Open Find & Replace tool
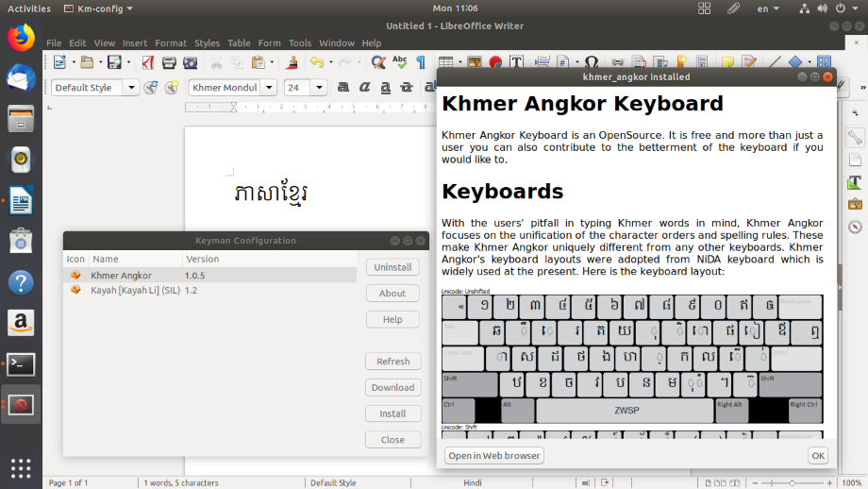 (x=377, y=63)
